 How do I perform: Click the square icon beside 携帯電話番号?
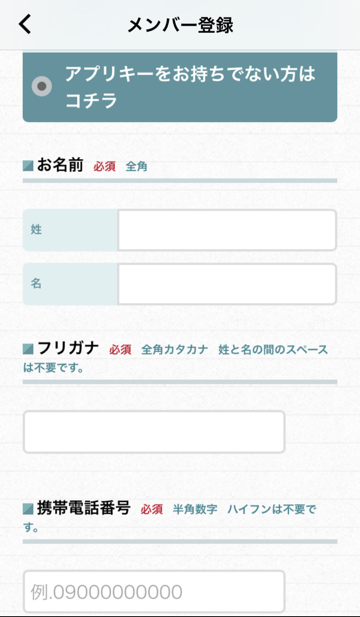[28, 509]
